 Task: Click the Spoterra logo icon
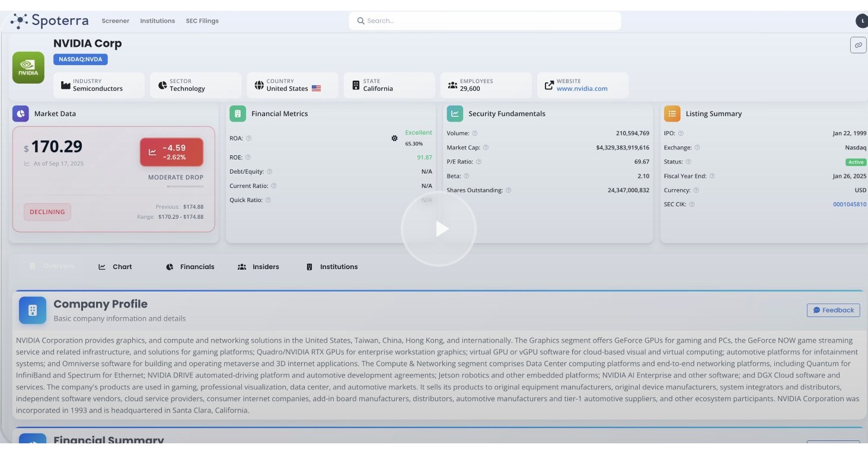pos(19,21)
